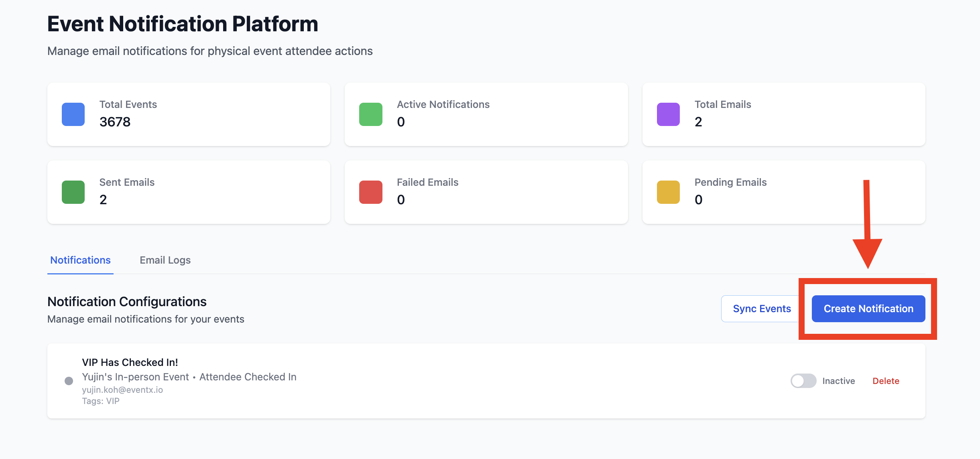The width and height of the screenshot is (980, 459).
Task: Switch to the Email Logs tab
Action: coord(165,260)
